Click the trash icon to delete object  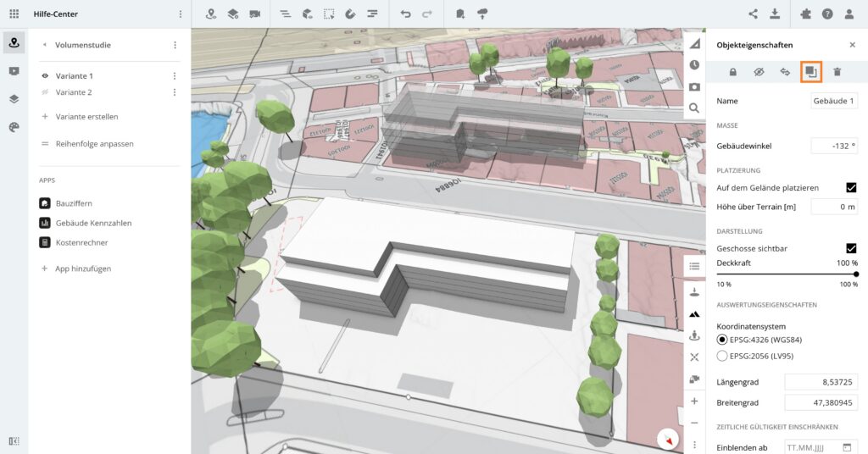(x=837, y=72)
